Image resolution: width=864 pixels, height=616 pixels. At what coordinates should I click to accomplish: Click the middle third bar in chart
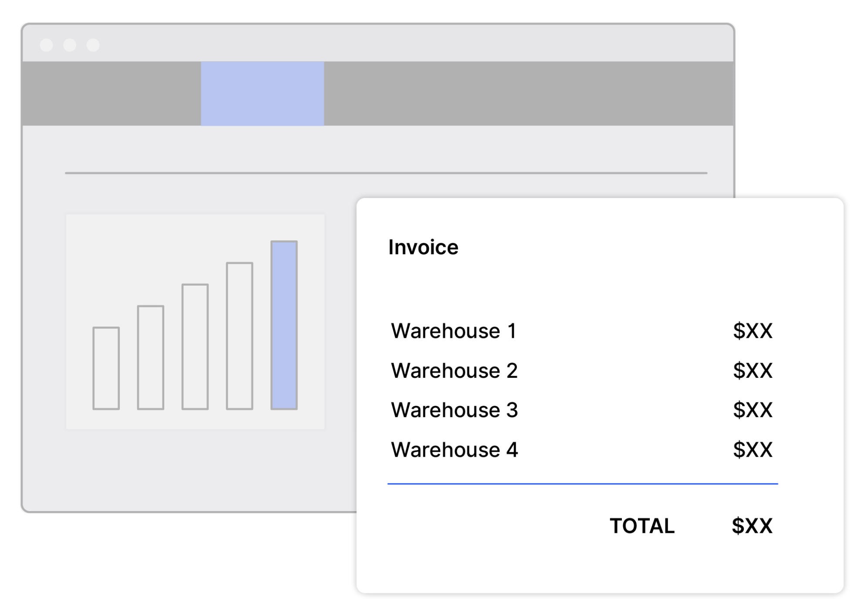195,347
